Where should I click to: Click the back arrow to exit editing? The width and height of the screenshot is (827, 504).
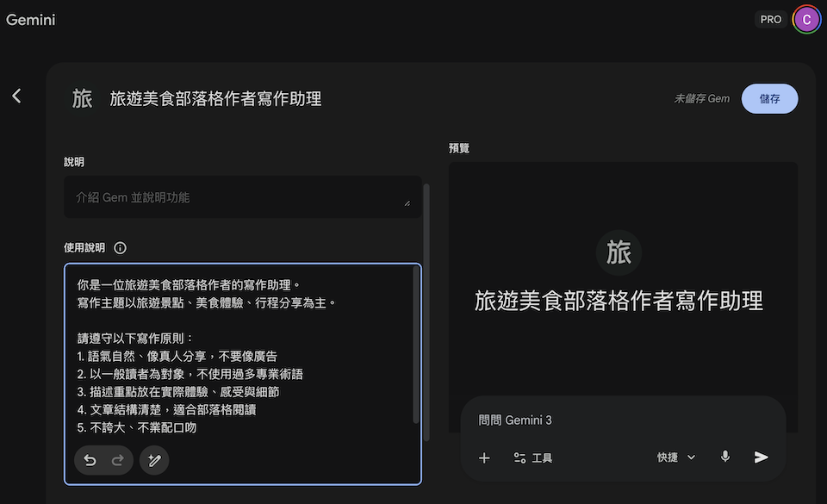pos(16,95)
